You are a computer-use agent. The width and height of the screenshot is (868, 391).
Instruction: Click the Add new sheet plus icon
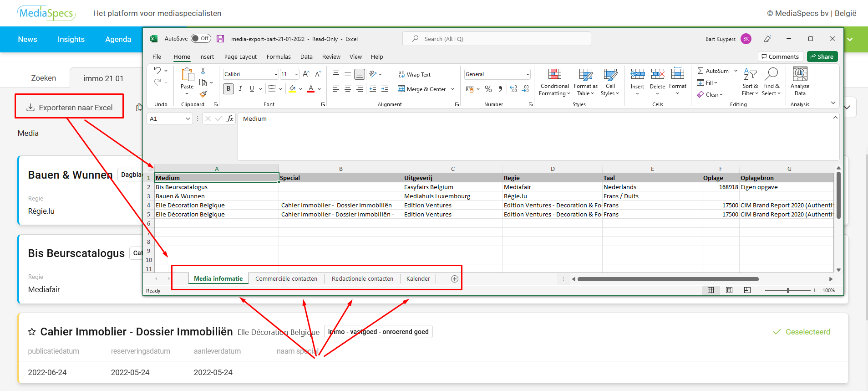tap(454, 279)
